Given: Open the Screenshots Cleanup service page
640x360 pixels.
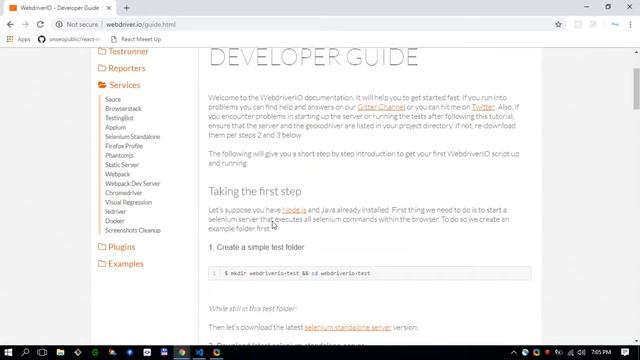Looking at the screenshot, I should click(133, 231).
